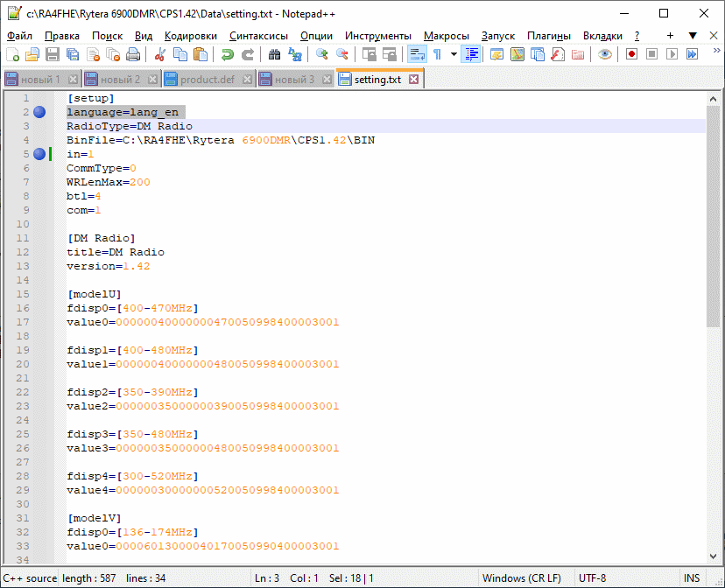Open the Поиск menu

108,36
